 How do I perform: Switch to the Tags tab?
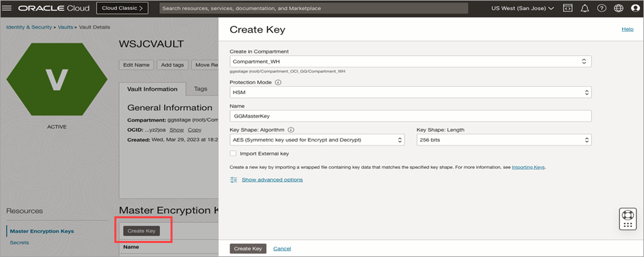(201, 89)
